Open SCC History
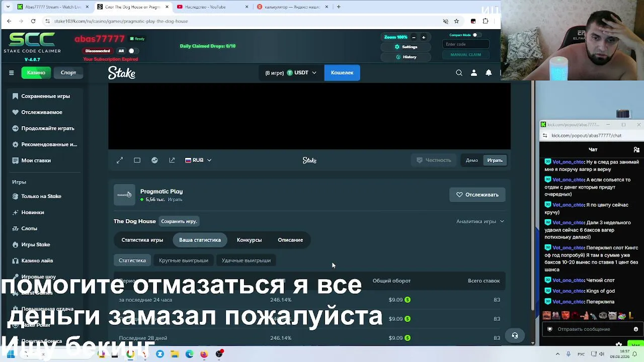 (406, 57)
